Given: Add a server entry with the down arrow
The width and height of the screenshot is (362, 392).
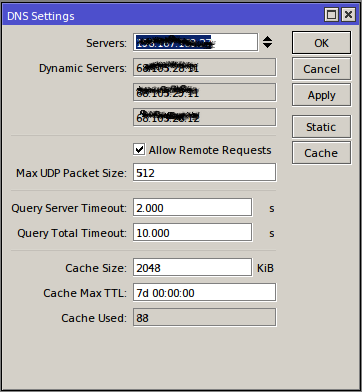Looking at the screenshot, I should tap(267, 45).
